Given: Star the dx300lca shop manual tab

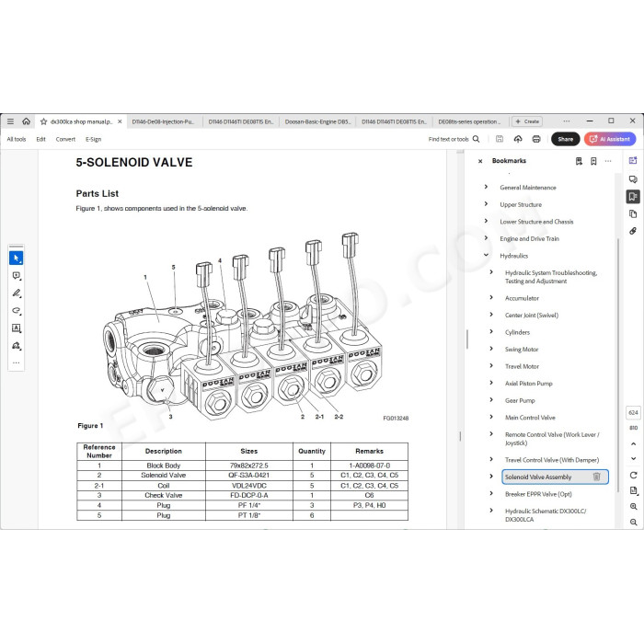Looking at the screenshot, I should 43,121.
